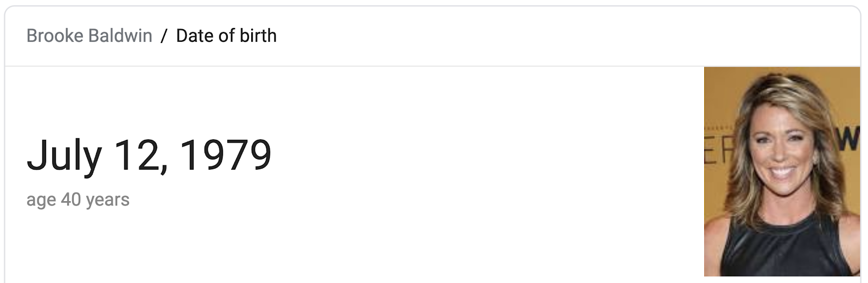The height and width of the screenshot is (283, 868).
Task: Click the word birth in the header
Action: pyautogui.click(x=257, y=36)
